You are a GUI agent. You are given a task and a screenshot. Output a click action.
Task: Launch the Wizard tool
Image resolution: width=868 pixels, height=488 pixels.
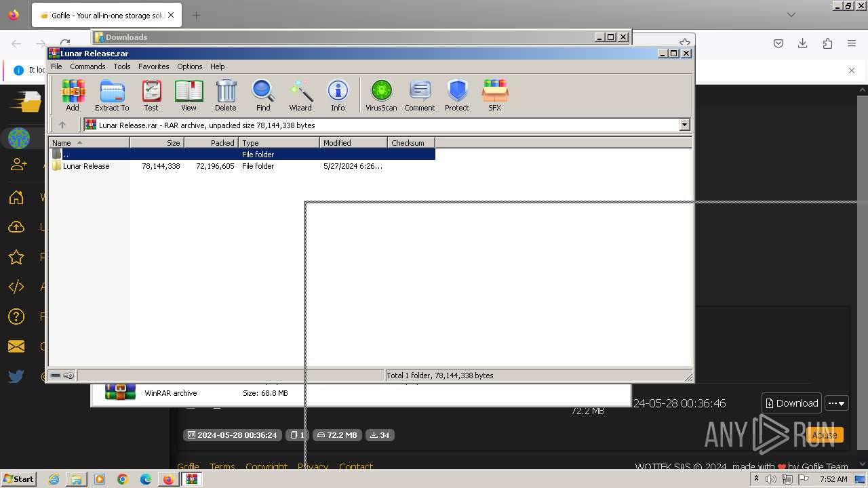coord(300,96)
